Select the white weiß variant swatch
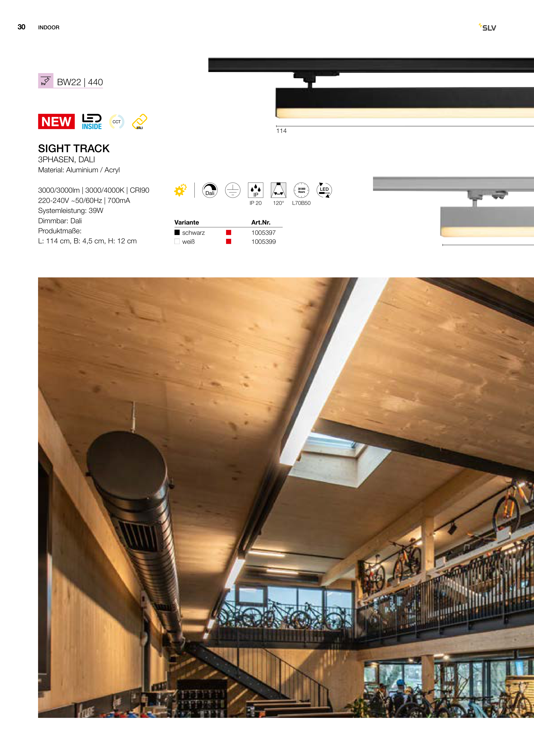Viewport: 534px width, 756px height. pos(177,241)
